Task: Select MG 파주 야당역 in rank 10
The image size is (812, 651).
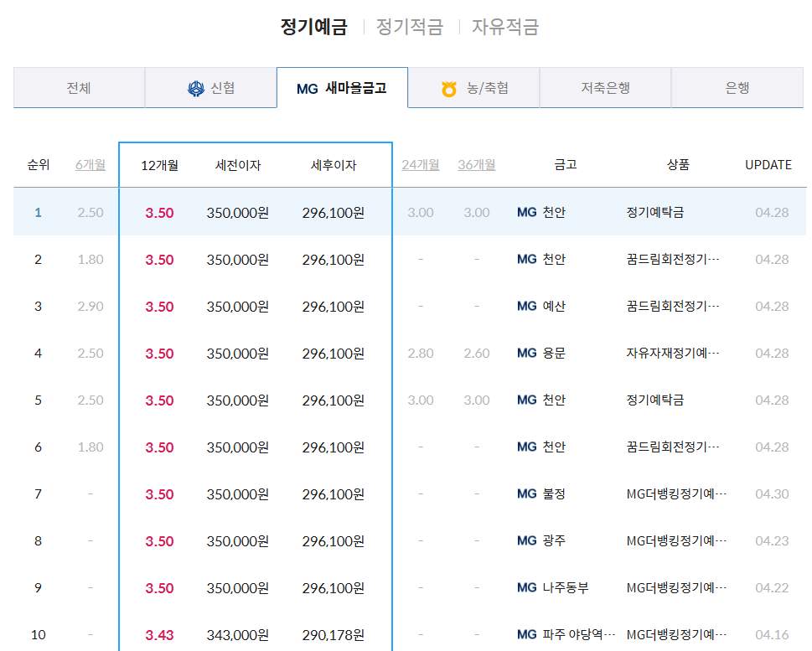Action: [566, 634]
